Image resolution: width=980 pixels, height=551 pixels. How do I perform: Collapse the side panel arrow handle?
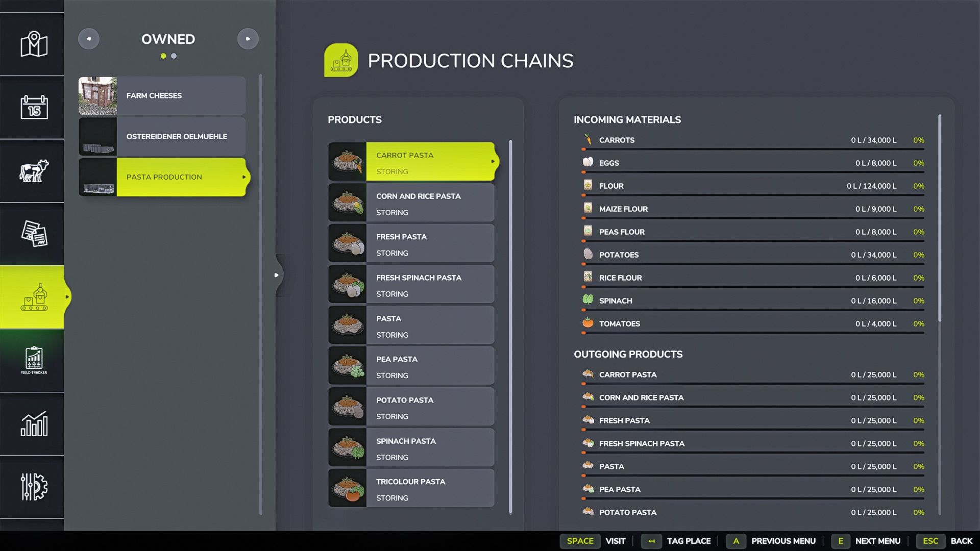point(277,275)
